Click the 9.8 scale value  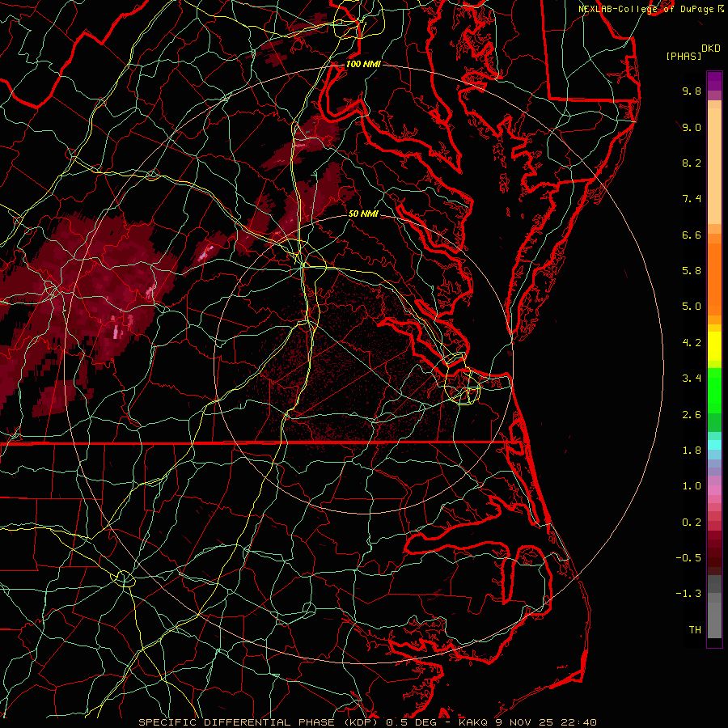pos(692,91)
